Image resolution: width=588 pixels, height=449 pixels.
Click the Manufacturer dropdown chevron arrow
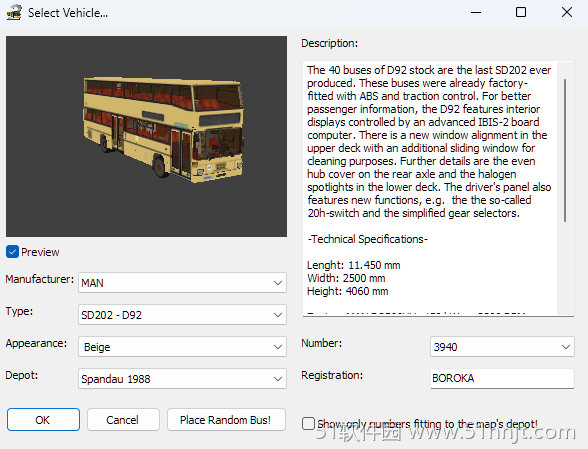click(x=278, y=282)
